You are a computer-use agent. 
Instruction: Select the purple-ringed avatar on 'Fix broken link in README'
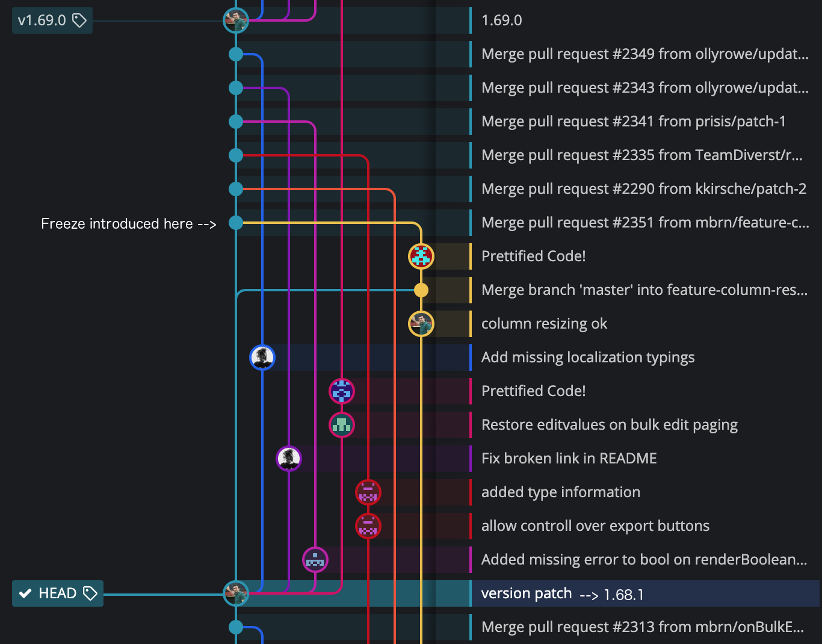(x=288, y=458)
